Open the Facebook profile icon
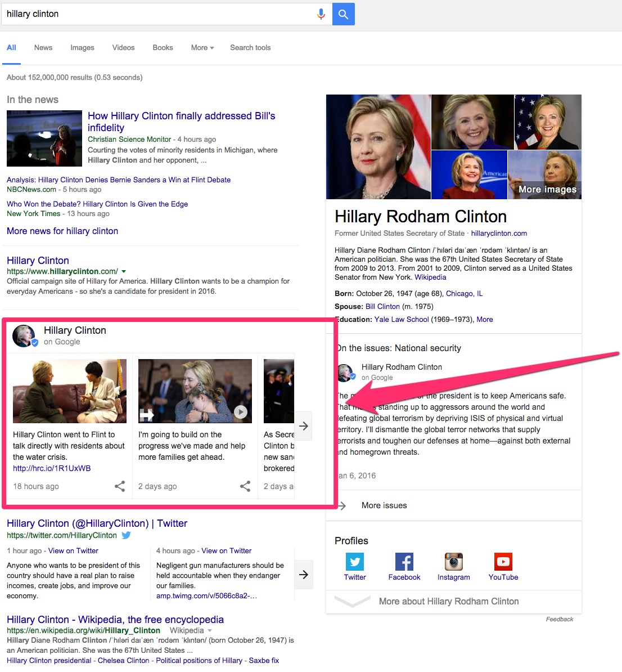Screen dimensions: 622x672 [404, 562]
